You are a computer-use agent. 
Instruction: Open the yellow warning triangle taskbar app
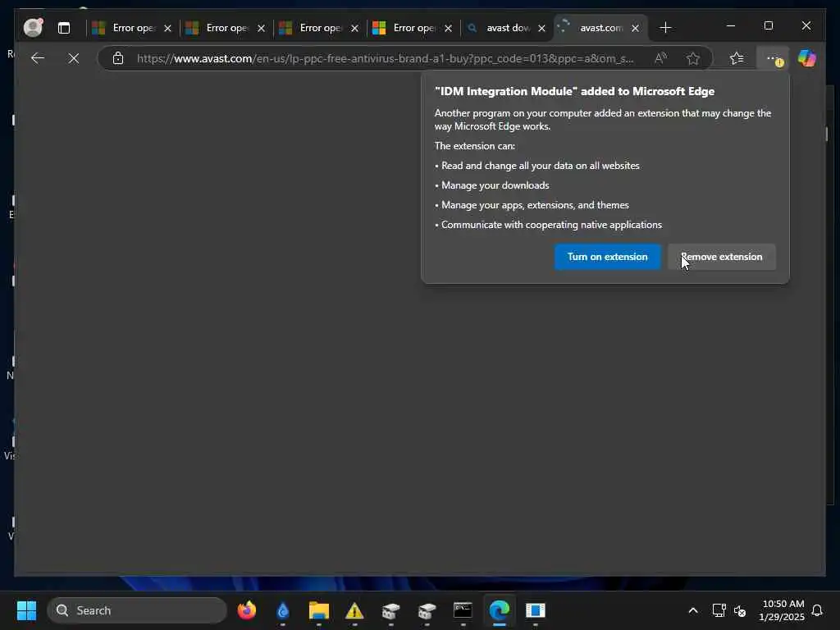354,610
